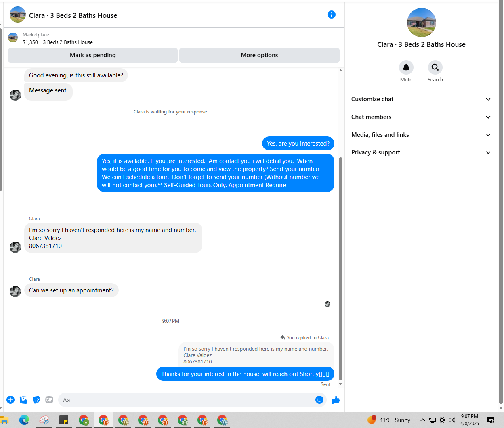Open network settings tray icon
504x428 pixels.
[433, 420]
